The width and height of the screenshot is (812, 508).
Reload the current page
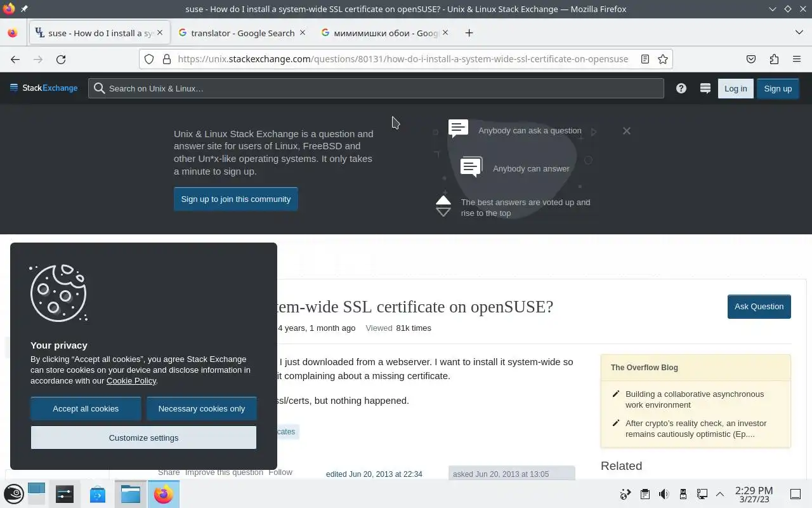(x=61, y=59)
